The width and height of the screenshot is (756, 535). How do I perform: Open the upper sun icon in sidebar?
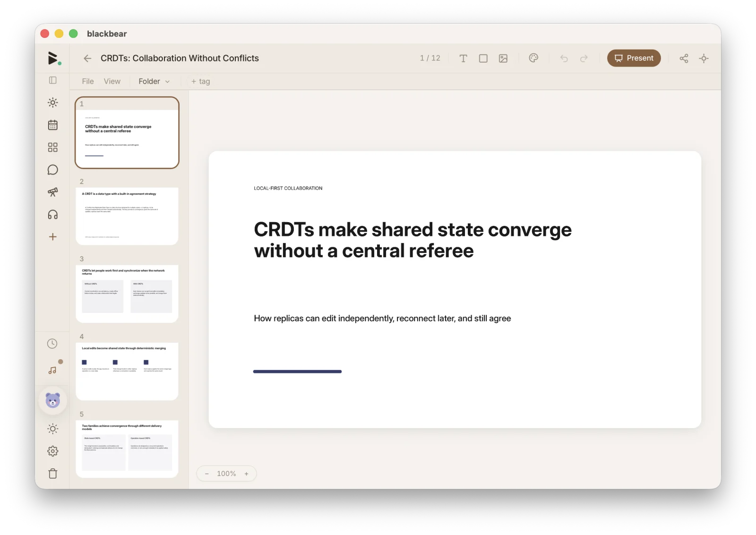pos(53,103)
